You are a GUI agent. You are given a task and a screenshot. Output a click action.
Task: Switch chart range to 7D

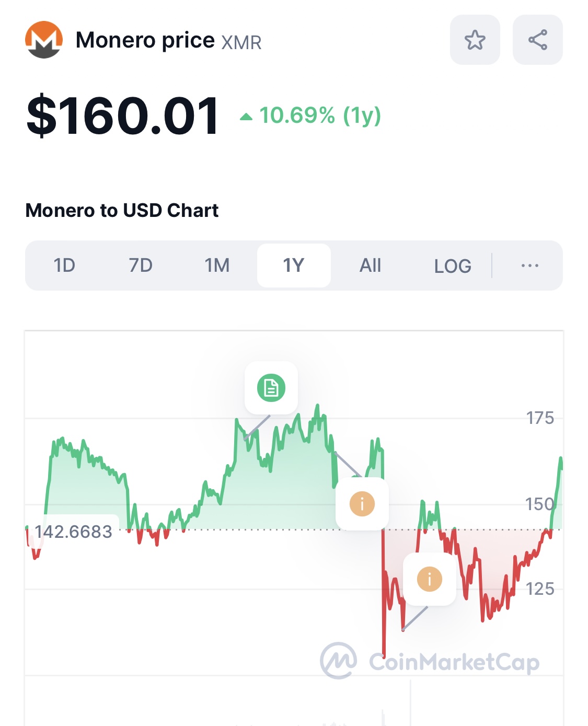(141, 266)
